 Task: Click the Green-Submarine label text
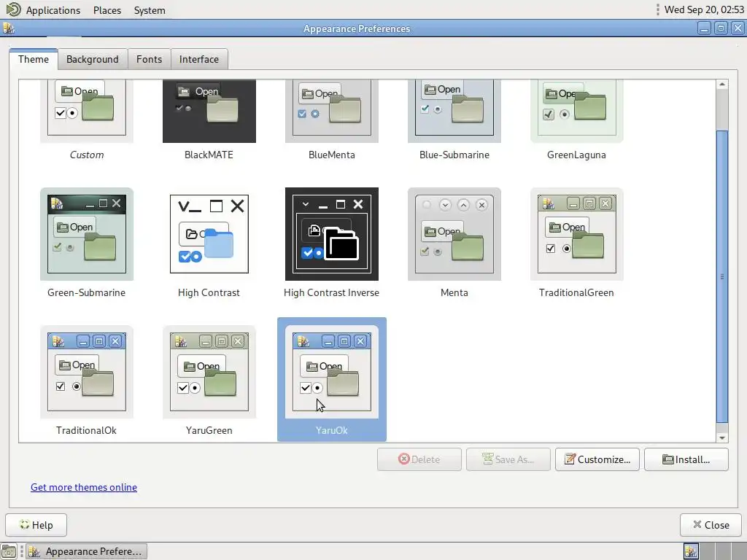click(87, 292)
